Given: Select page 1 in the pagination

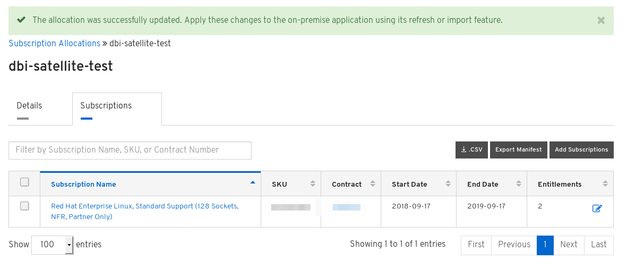Looking at the screenshot, I should (545, 245).
